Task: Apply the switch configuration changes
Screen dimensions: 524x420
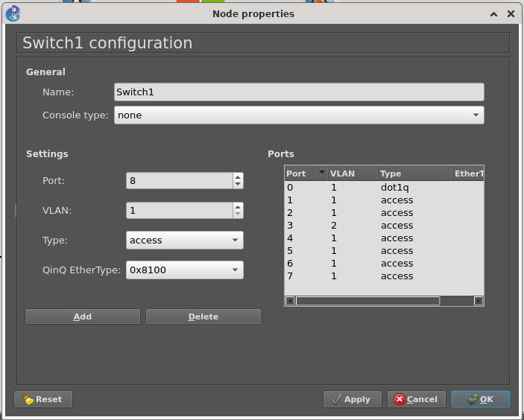Action: click(x=352, y=399)
